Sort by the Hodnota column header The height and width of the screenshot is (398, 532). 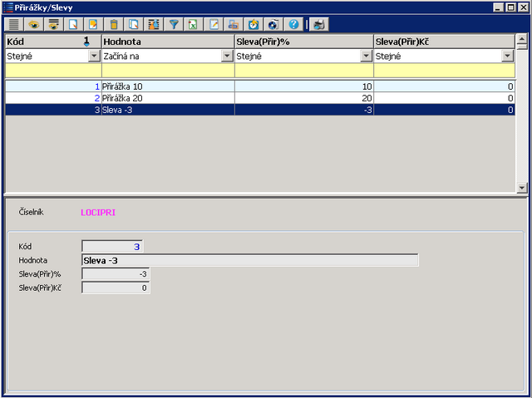[168, 41]
